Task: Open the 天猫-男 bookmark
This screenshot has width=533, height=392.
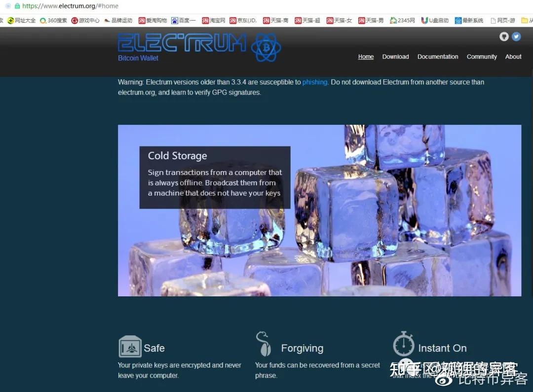Action: (371, 20)
